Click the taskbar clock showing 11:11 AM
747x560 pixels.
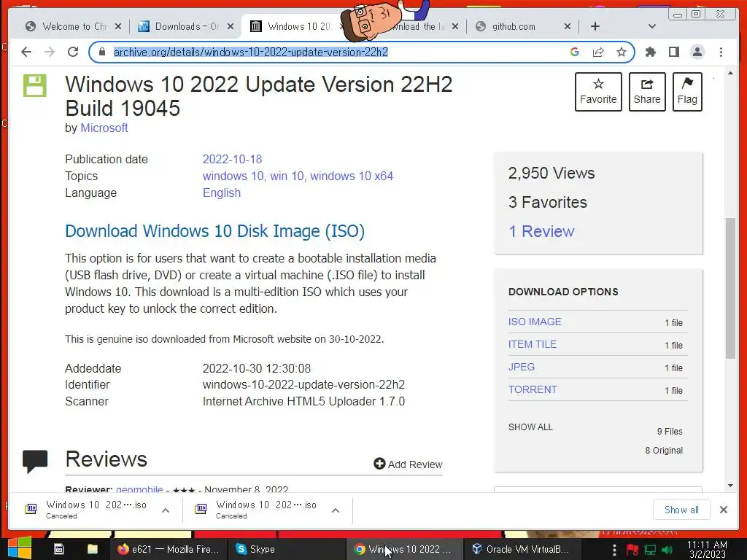pos(708,549)
